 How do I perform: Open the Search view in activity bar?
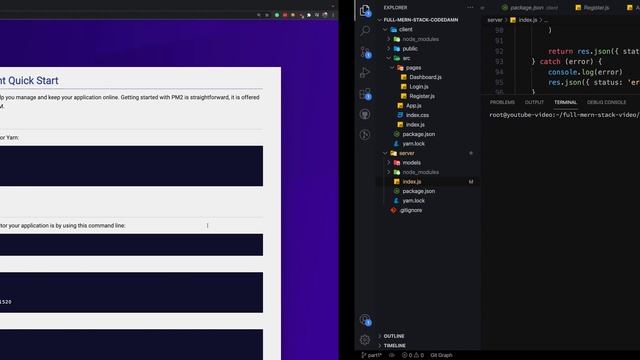[365, 31]
